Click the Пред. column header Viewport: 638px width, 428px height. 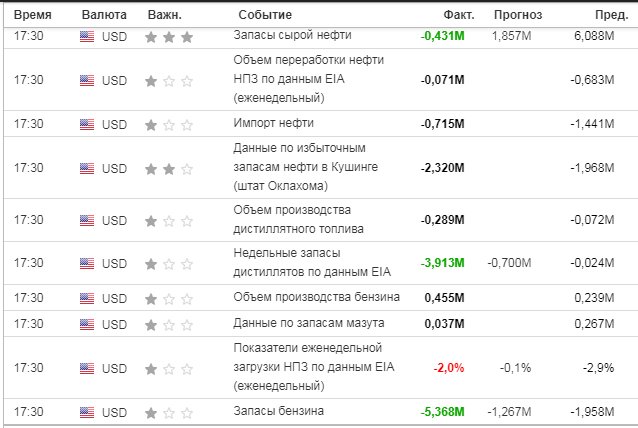(x=612, y=15)
